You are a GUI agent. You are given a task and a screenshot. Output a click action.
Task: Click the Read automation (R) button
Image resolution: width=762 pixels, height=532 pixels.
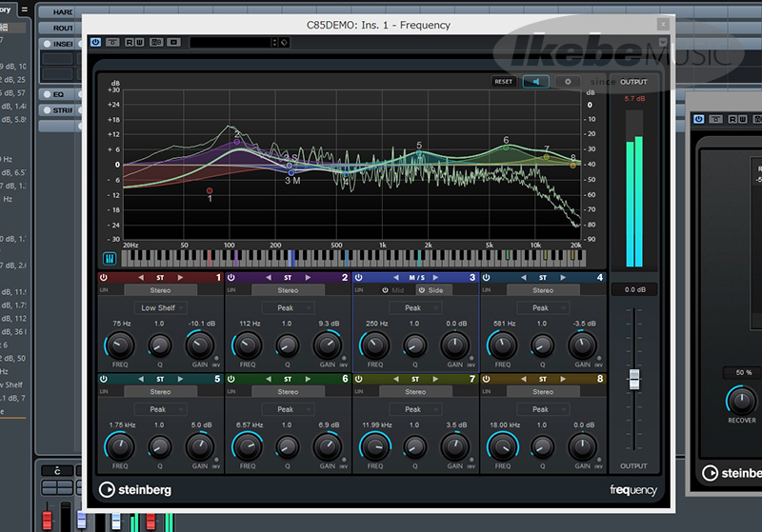coord(129,42)
